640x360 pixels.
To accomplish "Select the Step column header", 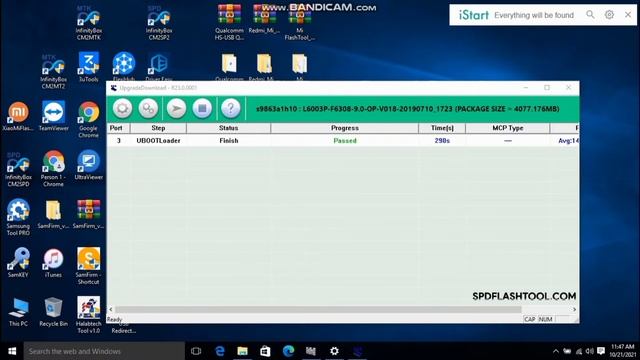I will tap(158, 128).
